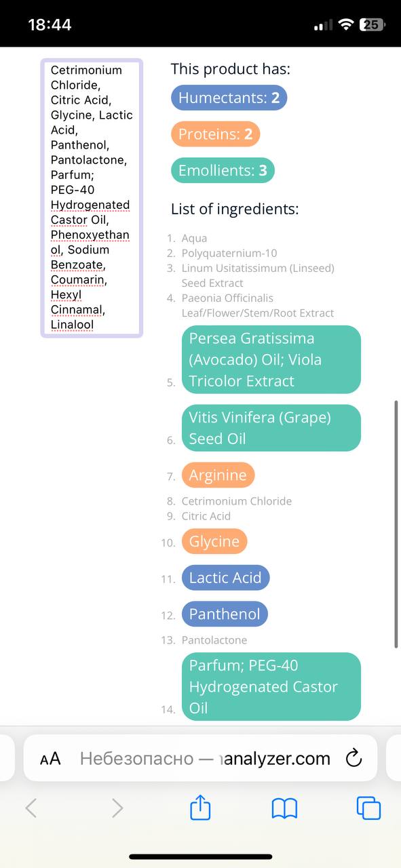
Task: Tap the Panthenol ingredient tag
Action: pos(225,614)
